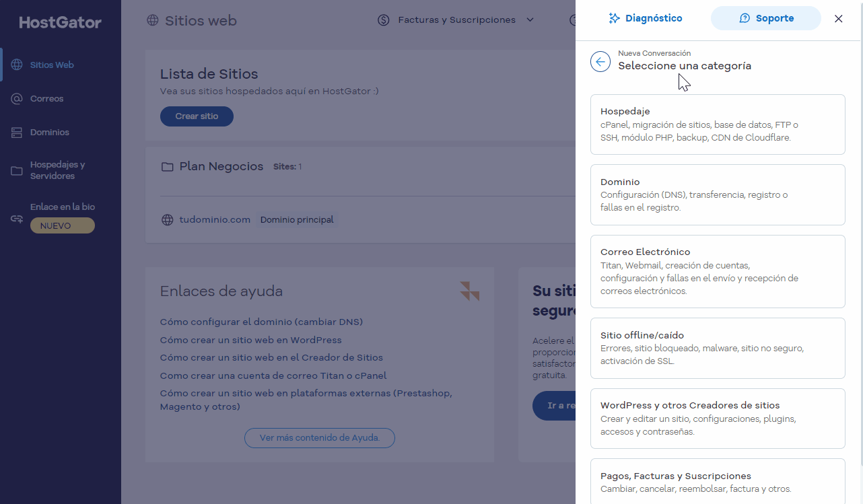Screen dimensions: 863x504
Task: Open Titan o cPanel email account help link
Action: pos(273,375)
